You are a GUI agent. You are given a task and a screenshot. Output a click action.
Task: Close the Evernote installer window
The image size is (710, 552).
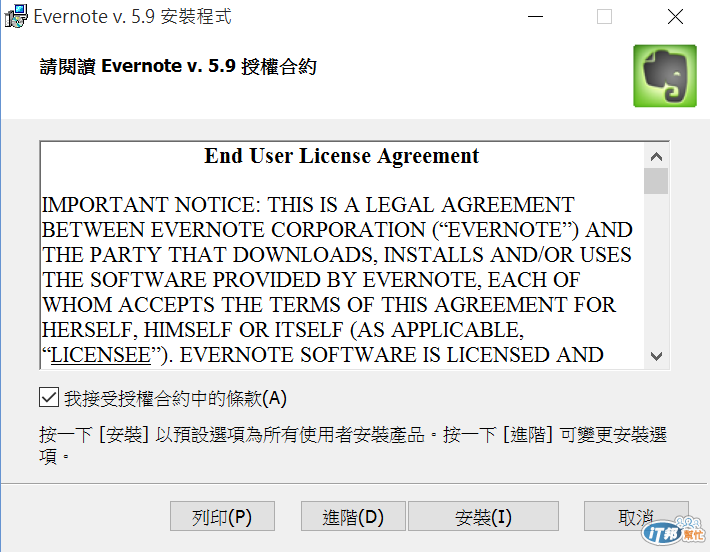click(675, 17)
